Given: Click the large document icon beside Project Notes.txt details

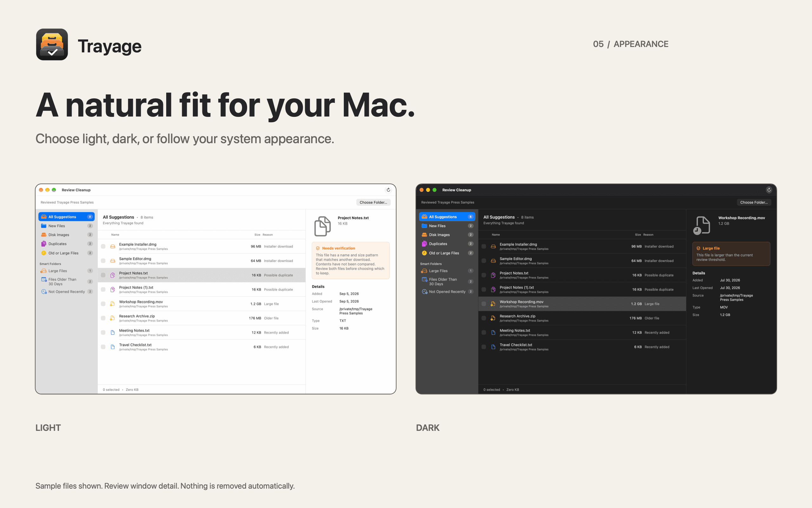Looking at the screenshot, I should point(323,226).
